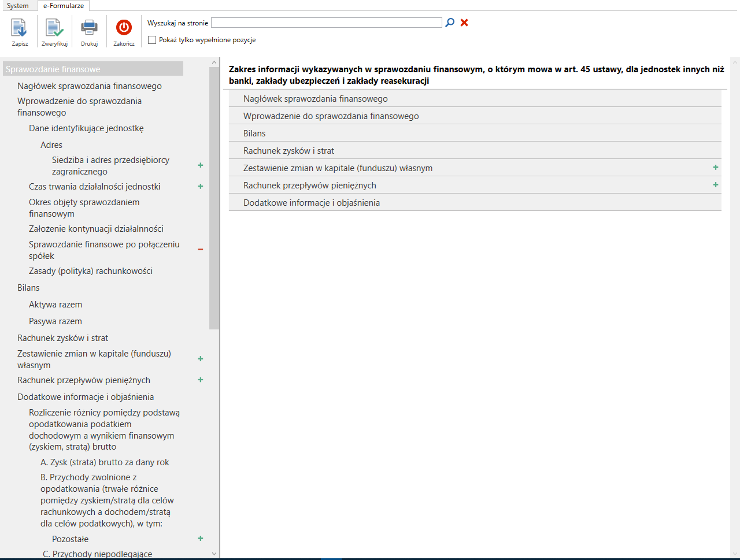Click the magnifier search icon
740x560 pixels.
coord(450,23)
